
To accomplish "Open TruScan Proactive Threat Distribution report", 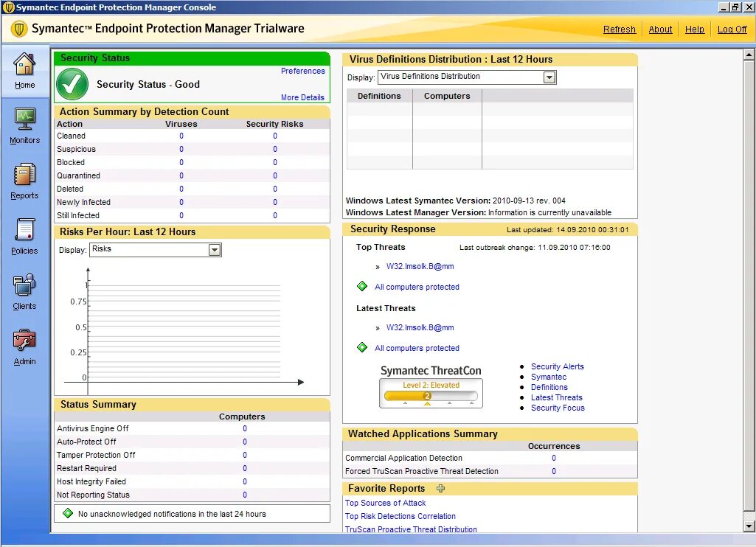I will [411, 529].
